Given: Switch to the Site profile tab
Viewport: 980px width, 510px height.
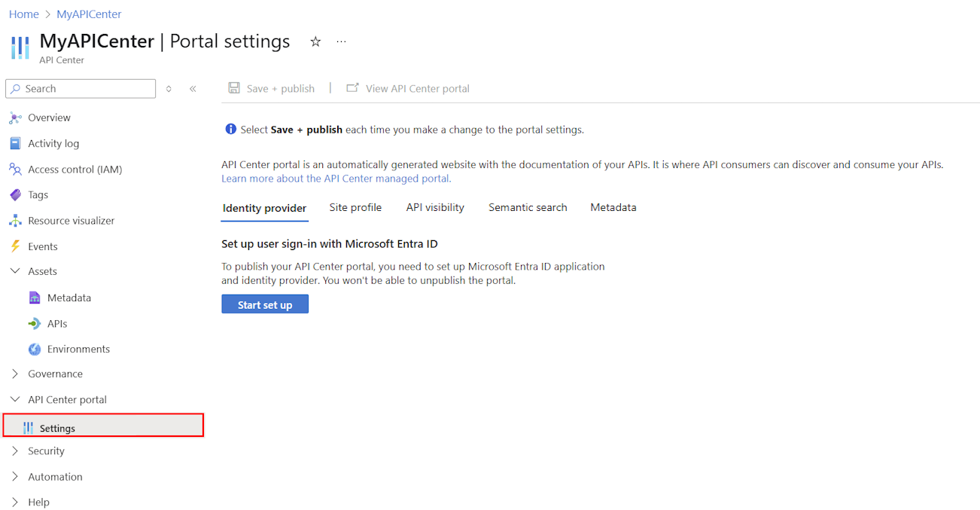Looking at the screenshot, I should click(355, 208).
